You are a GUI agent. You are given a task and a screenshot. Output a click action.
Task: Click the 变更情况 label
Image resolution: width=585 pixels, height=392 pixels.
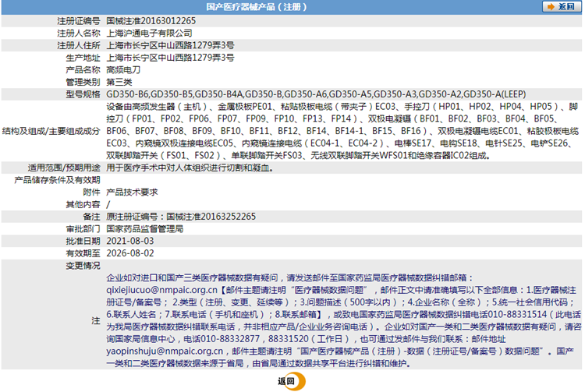coord(83,266)
